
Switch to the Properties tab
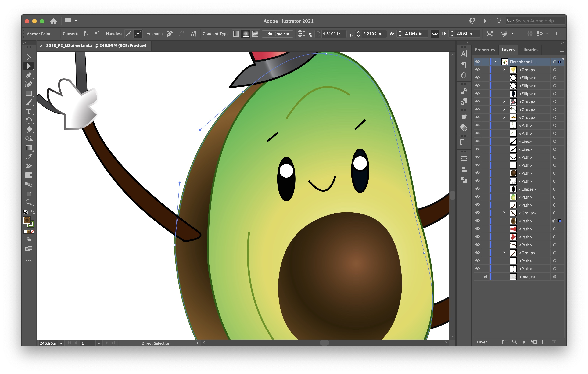(x=485, y=50)
